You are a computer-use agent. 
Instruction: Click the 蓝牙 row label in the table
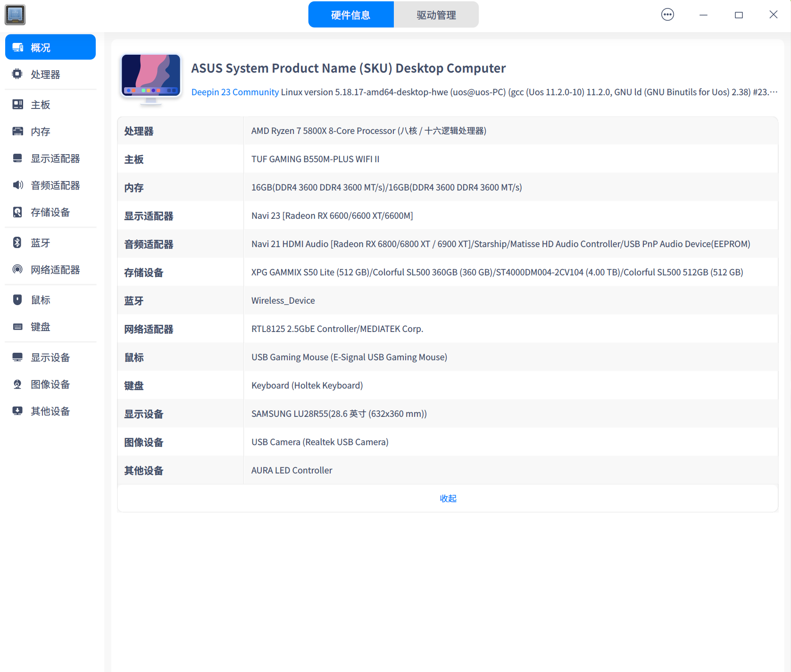134,301
